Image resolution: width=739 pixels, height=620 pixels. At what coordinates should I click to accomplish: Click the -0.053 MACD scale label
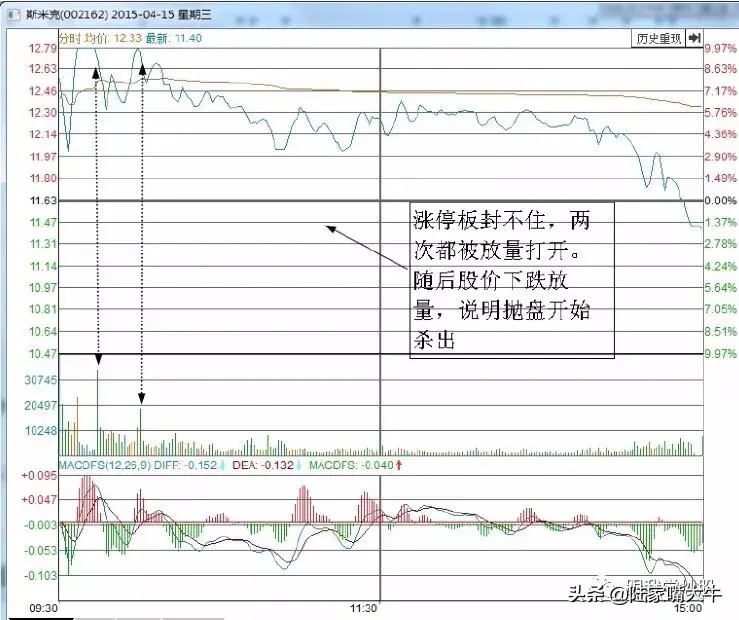(41, 551)
